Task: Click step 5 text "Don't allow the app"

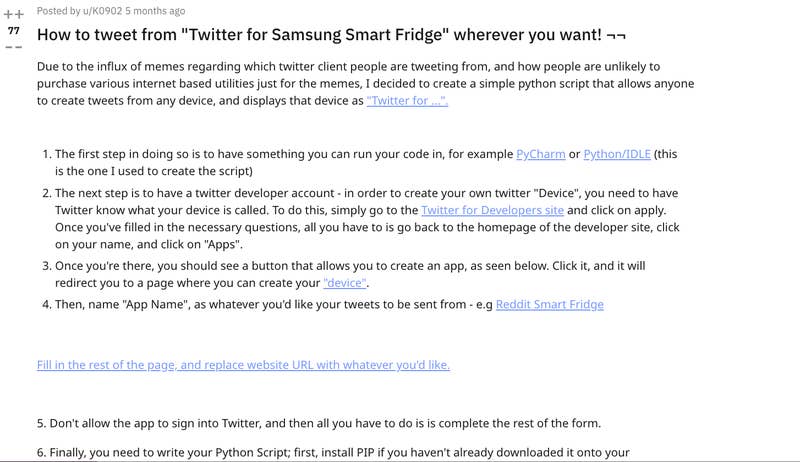Action: 300,423
